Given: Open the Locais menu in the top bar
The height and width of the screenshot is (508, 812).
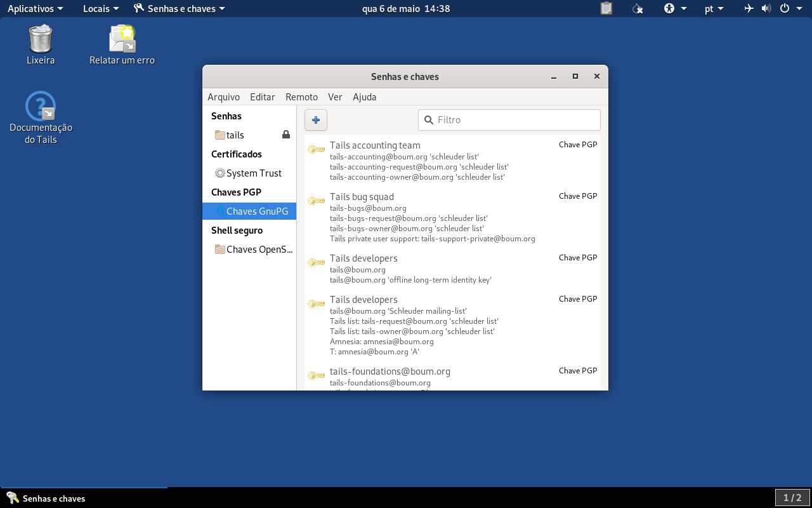Looking at the screenshot, I should pos(101,9).
